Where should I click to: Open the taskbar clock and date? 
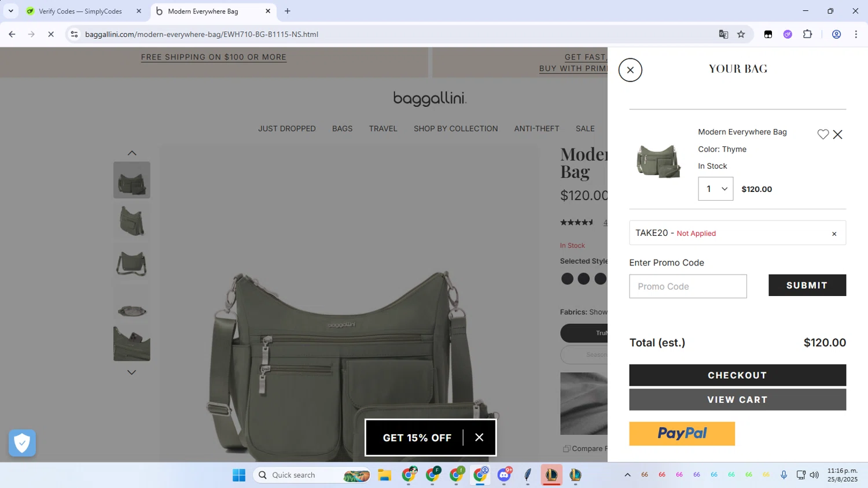843,475
